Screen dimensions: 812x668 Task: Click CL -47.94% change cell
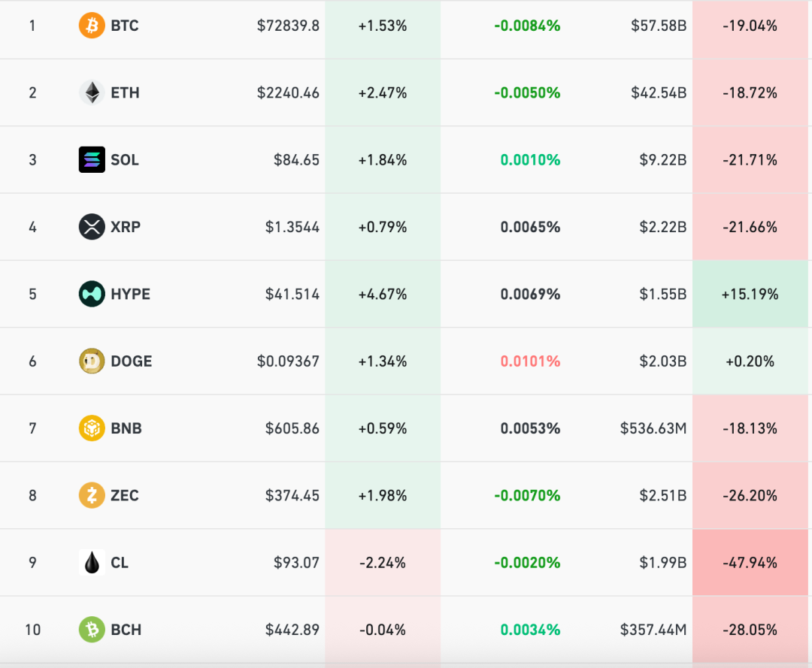[x=749, y=563]
